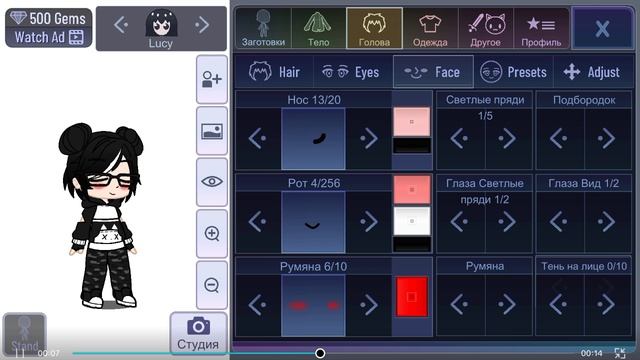Open the Adjust sub-tab
This screenshot has width=640, height=360.
[x=592, y=72]
